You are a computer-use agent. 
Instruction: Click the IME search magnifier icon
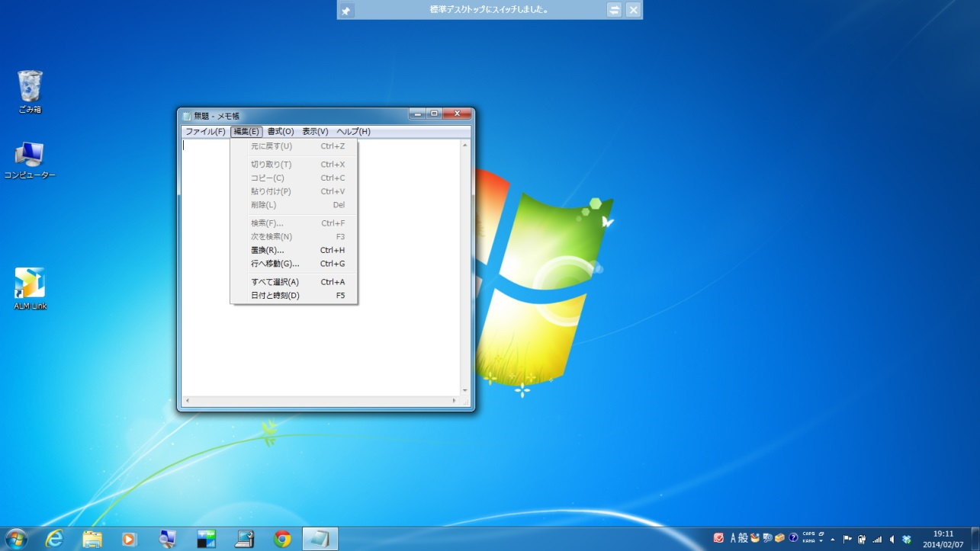(x=767, y=538)
